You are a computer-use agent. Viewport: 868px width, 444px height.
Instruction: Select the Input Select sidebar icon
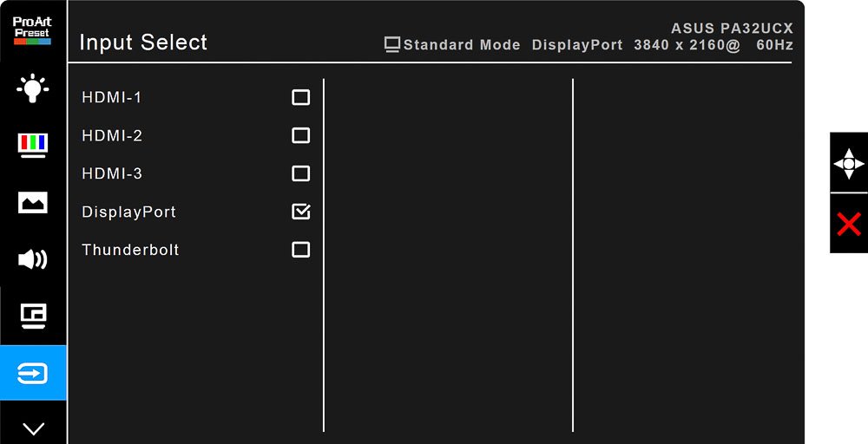click(x=33, y=373)
